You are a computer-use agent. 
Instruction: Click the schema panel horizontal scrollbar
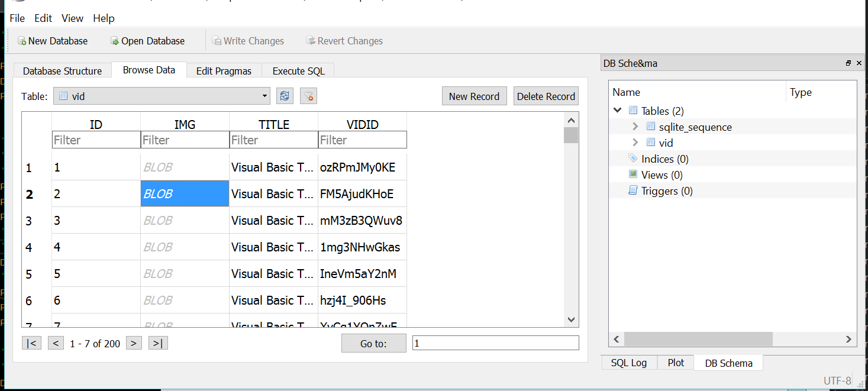(x=698, y=339)
